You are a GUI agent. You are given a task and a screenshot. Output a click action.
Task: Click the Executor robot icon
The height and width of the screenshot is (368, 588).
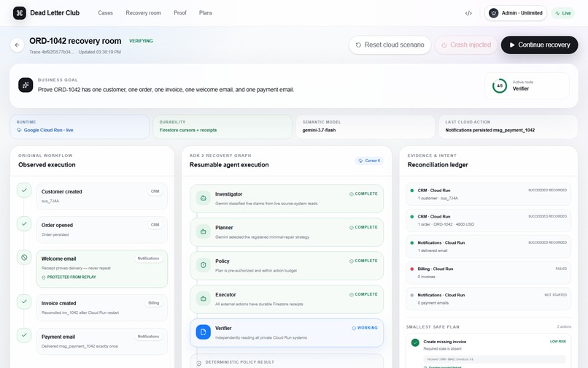point(204,299)
